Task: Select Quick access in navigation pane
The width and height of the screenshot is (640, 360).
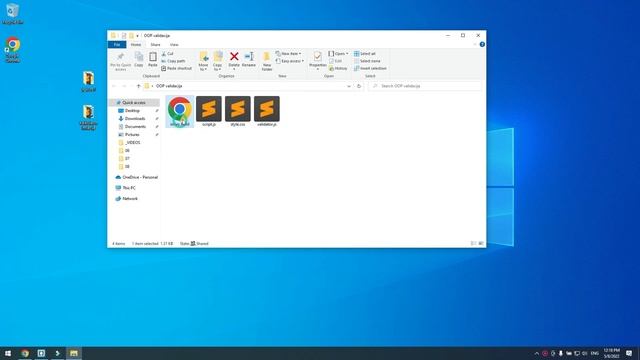Action: (x=134, y=102)
